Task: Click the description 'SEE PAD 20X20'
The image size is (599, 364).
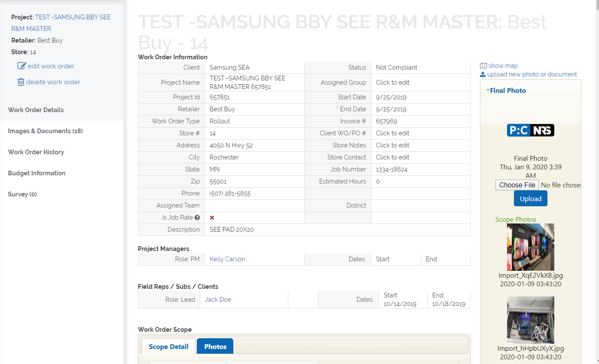Action: [x=232, y=229]
